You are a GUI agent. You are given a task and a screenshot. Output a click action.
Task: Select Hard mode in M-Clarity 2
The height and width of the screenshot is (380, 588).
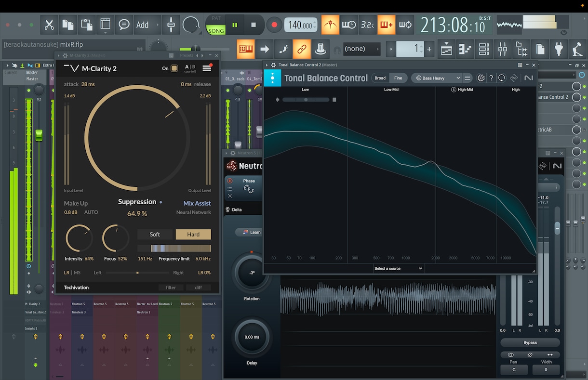pyautogui.click(x=193, y=235)
